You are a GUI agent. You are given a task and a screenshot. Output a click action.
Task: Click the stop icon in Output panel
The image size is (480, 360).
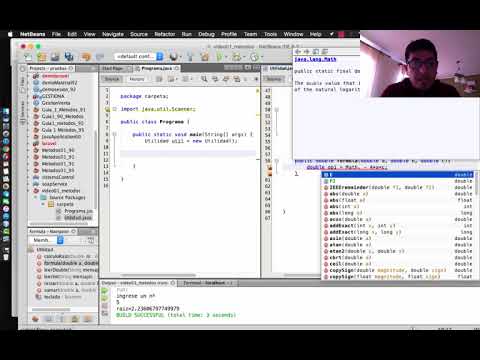pos(105,306)
